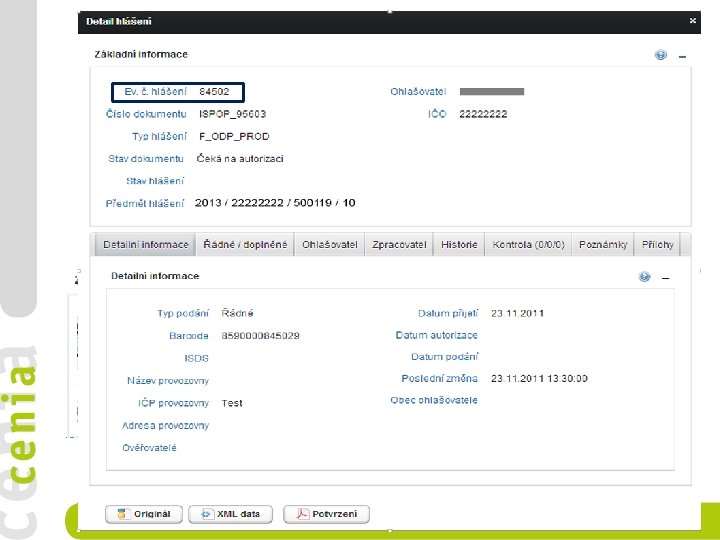
Task: Click the Typ podání value Řádné
Action: click(x=237, y=313)
